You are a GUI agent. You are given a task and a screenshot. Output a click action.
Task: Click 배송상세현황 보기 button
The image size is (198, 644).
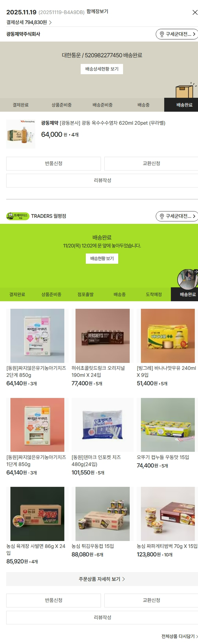click(102, 69)
